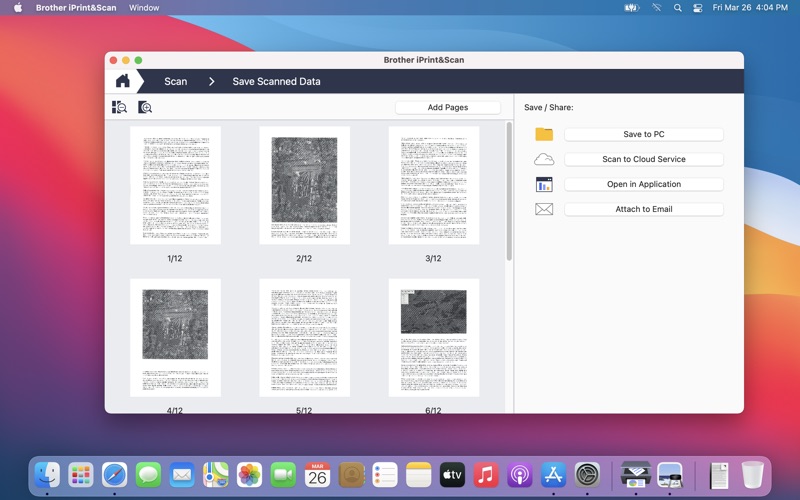Click the battery status icon

point(632,8)
